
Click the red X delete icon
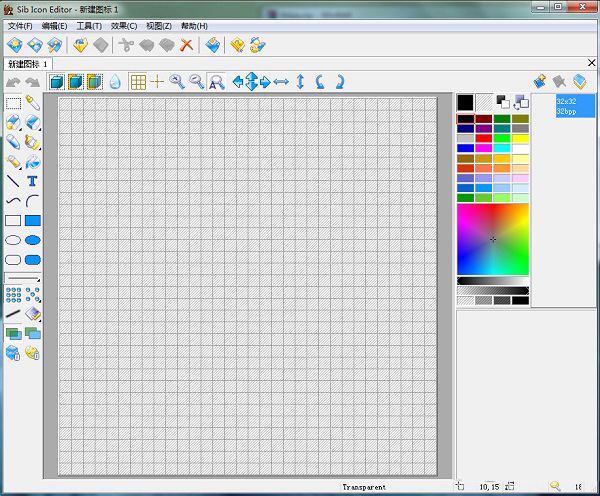pyautogui.click(x=186, y=45)
